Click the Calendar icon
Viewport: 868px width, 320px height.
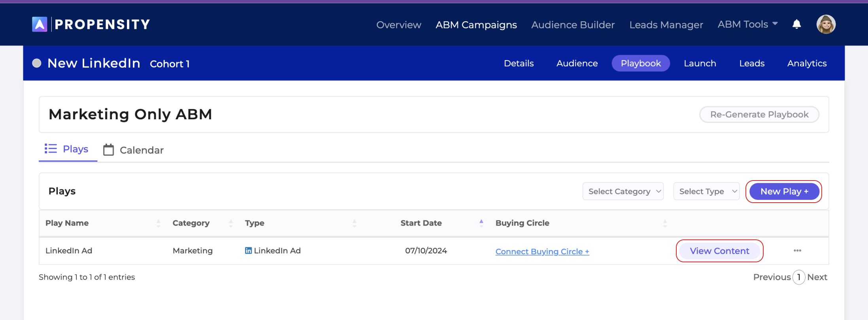(109, 150)
